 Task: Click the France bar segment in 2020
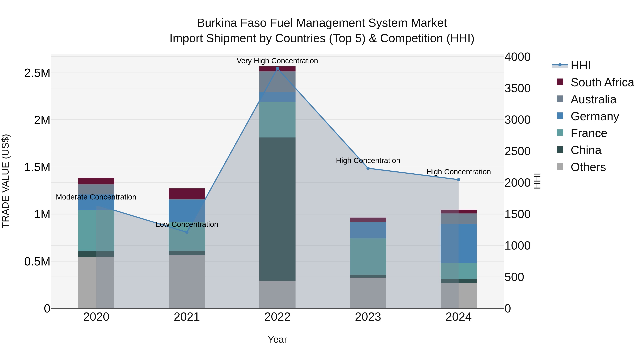[x=96, y=231]
